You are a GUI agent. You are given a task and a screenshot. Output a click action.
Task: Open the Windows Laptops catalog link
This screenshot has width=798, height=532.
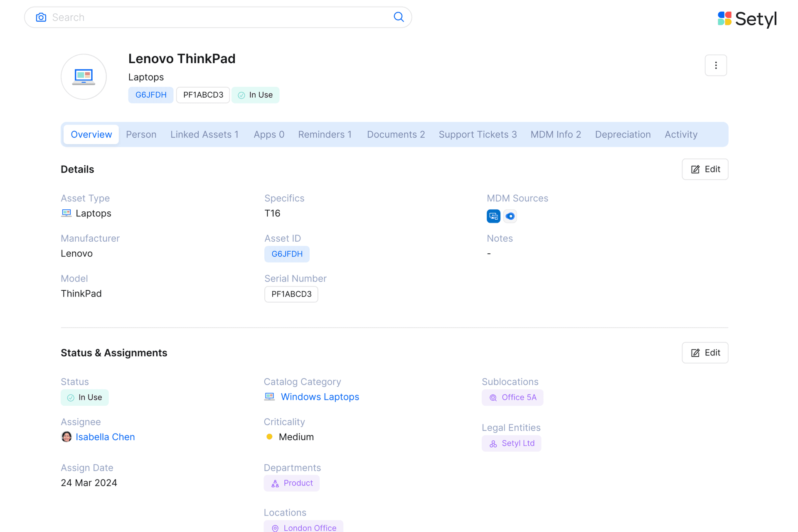point(320,397)
